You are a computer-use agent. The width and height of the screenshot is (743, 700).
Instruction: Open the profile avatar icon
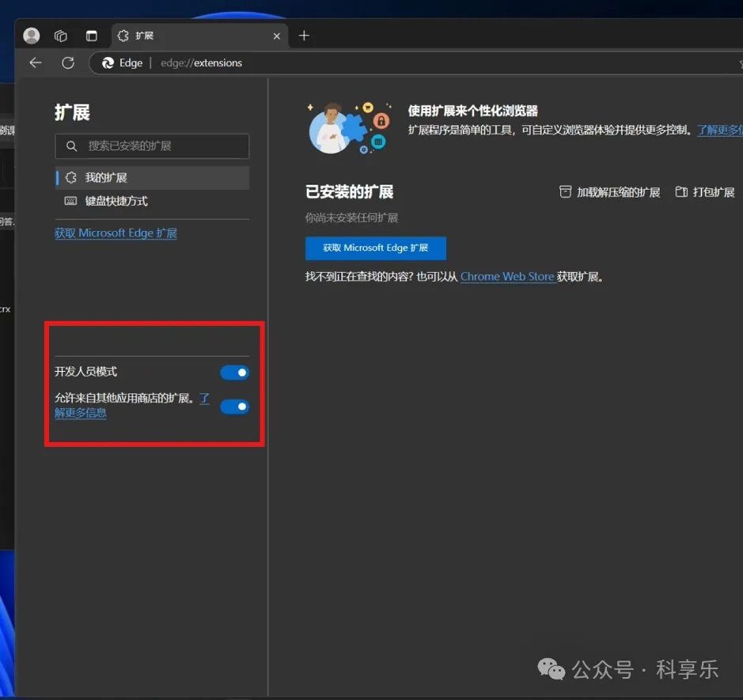pyautogui.click(x=32, y=36)
